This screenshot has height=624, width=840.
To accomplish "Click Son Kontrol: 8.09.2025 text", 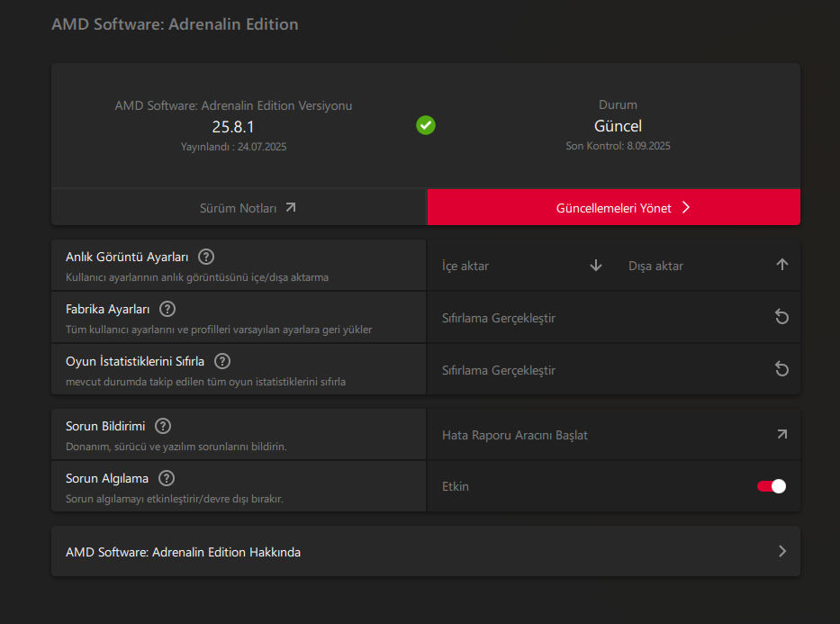I will [x=618, y=146].
